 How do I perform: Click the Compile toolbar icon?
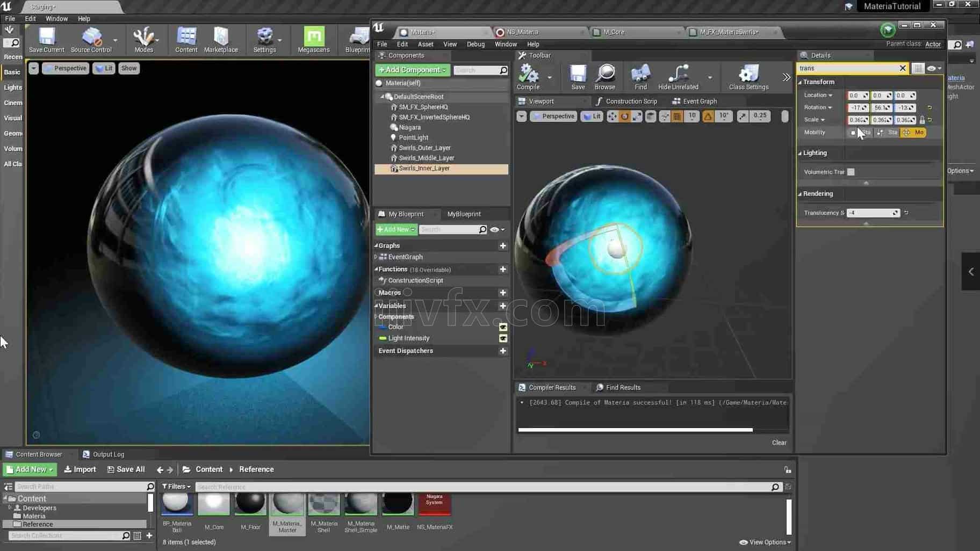tap(528, 77)
